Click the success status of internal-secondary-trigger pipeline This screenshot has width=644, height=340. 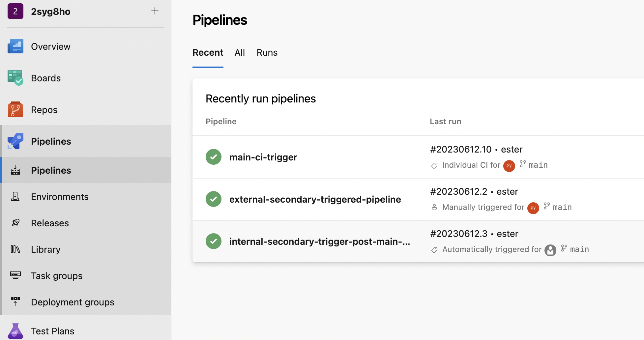tap(213, 241)
